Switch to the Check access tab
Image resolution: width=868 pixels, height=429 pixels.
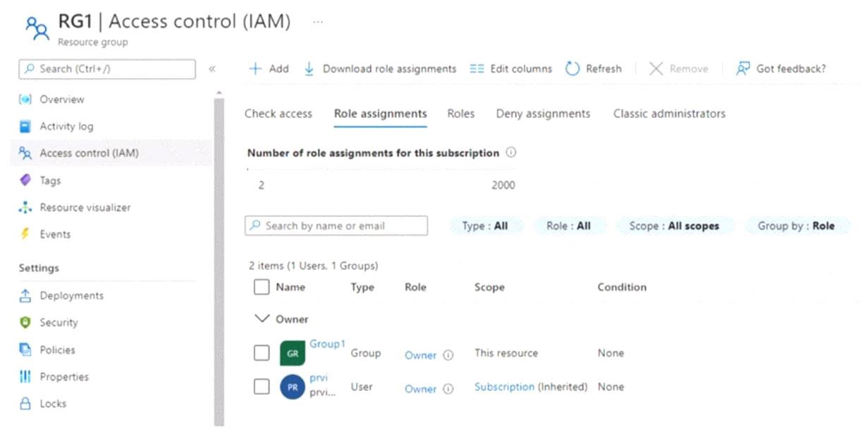coord(278,113)
